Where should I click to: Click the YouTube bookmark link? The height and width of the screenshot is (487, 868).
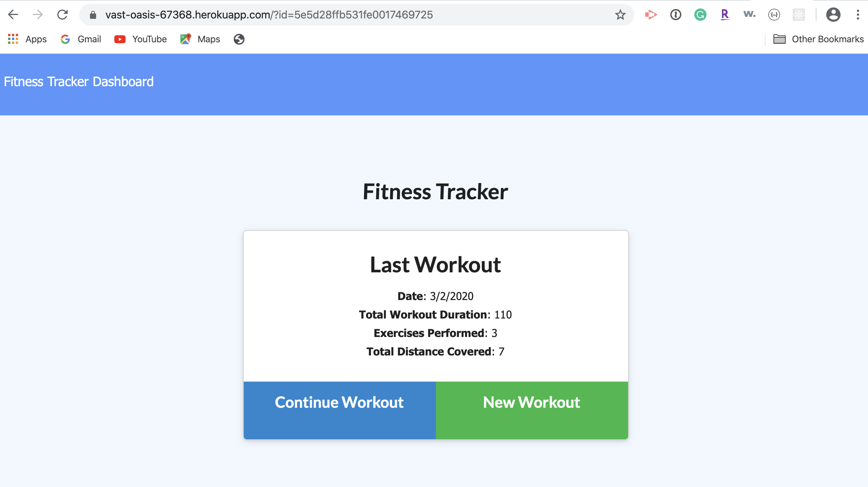(140, 39)
